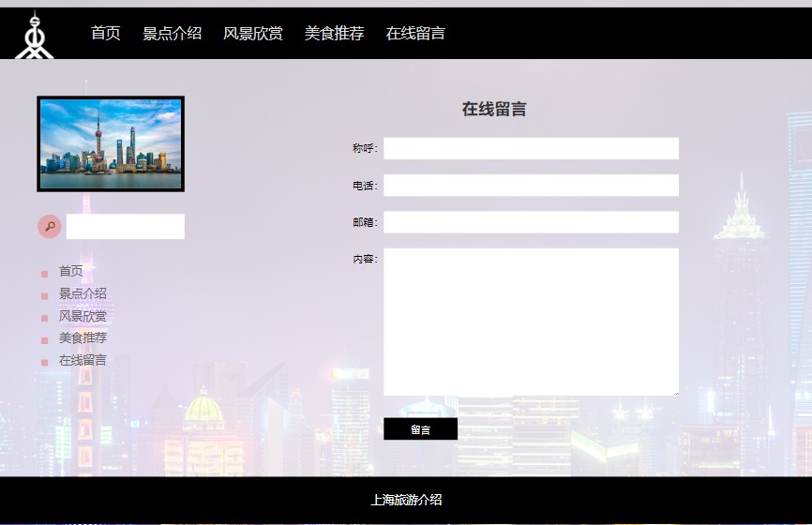Focus the 称呼 name input field
The height and width of the screenshot is (525, 812).
coord(531,149)
